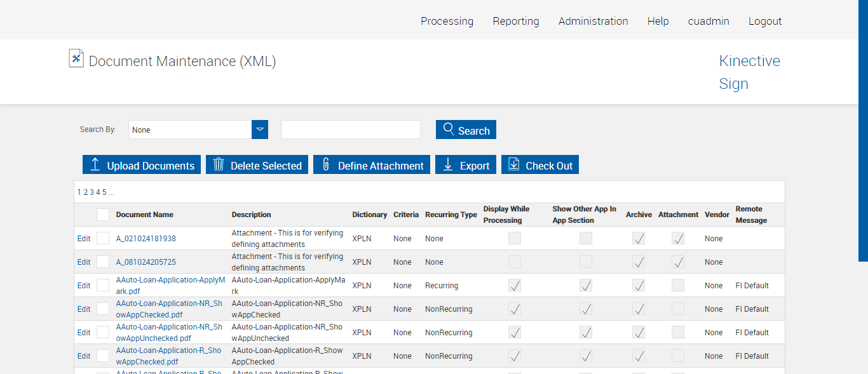Click Edit for A_081024205725 row
This screenshot has height=374, width=868.
coord(84,262)
